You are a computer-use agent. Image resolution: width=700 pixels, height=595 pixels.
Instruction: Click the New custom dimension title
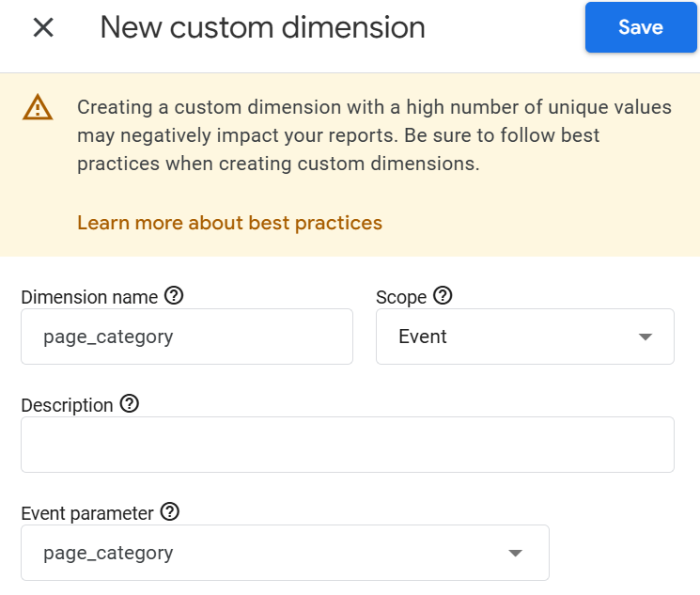(x=262, y=27)
